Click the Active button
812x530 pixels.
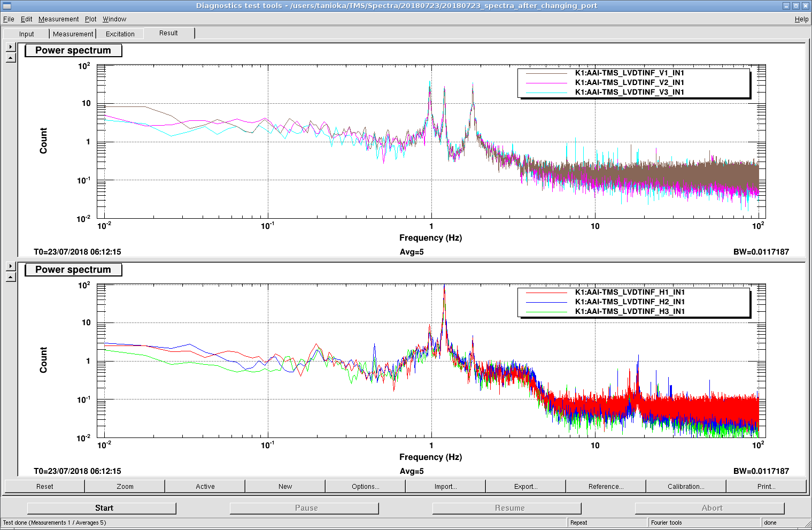[205, 486]
